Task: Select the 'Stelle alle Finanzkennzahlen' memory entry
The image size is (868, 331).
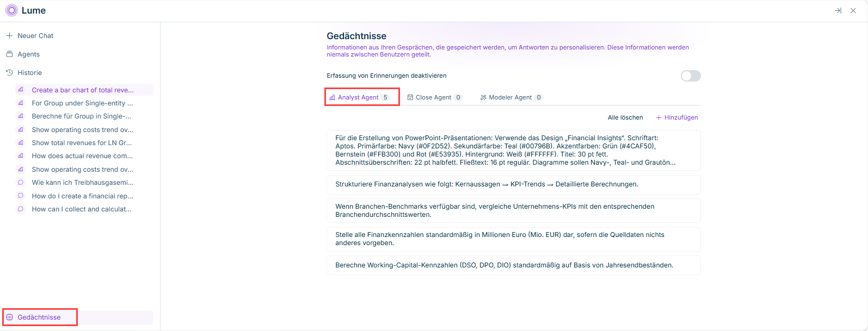Action: coord(513,239)
